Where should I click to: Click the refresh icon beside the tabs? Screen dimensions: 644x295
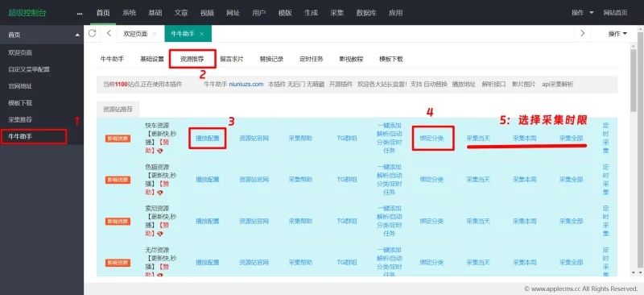coord(92,33)
